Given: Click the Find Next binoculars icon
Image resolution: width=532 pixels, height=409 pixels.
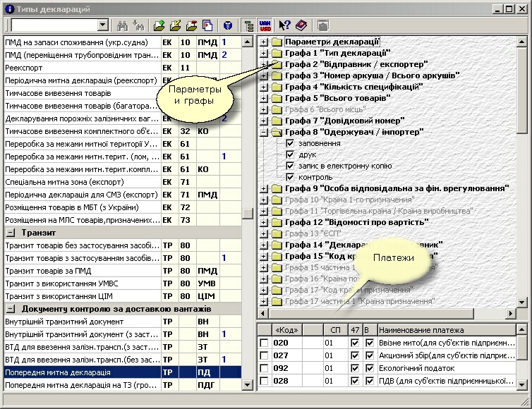Looking at the screenshot, I should pos(138,25).
